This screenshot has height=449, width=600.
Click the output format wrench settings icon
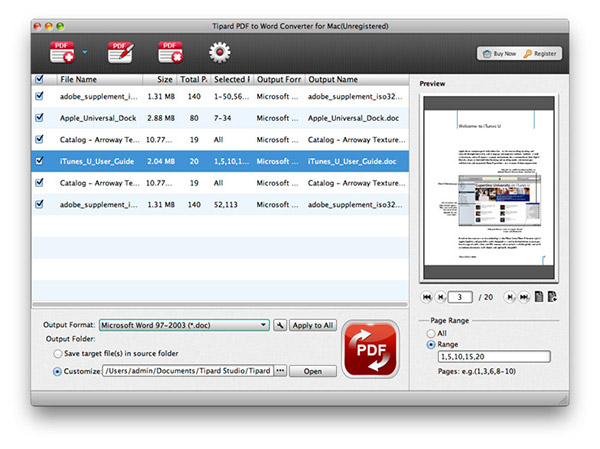280,325
